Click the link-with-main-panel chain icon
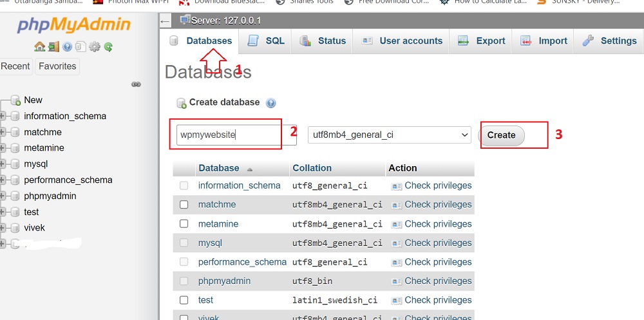 point(136,84)
